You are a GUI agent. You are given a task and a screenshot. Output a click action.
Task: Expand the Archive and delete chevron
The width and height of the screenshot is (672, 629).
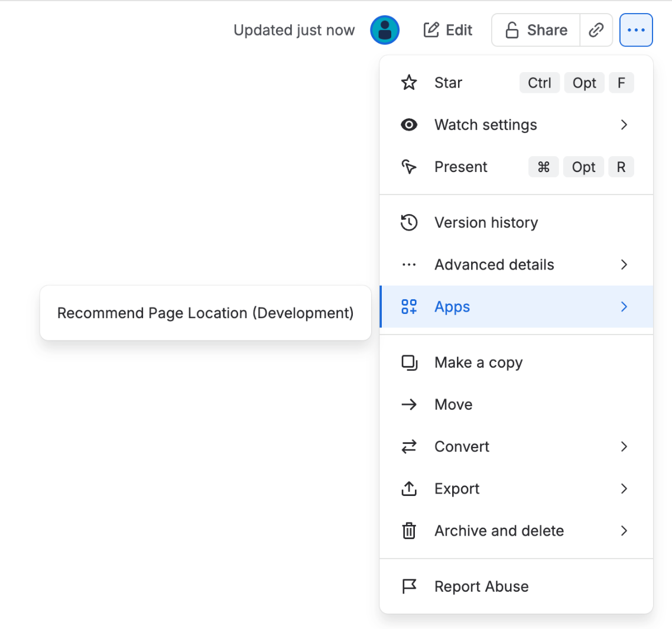click(624, 530)
